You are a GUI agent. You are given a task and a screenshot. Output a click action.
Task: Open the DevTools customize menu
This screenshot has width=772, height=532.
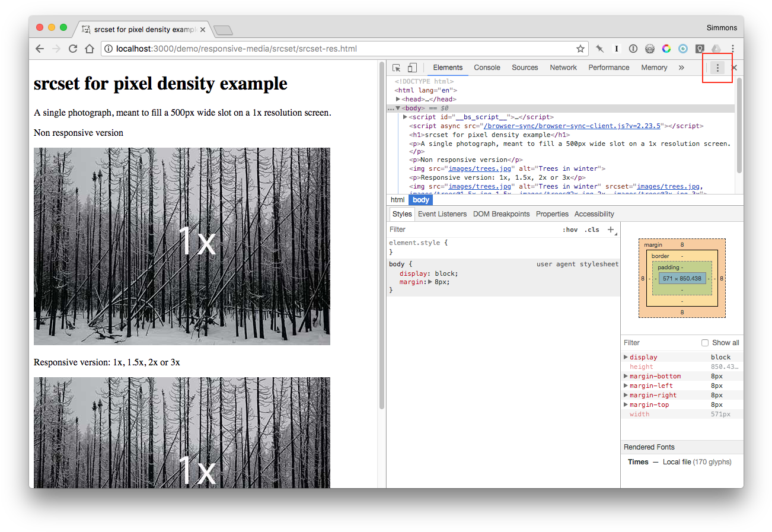[717, 68]
